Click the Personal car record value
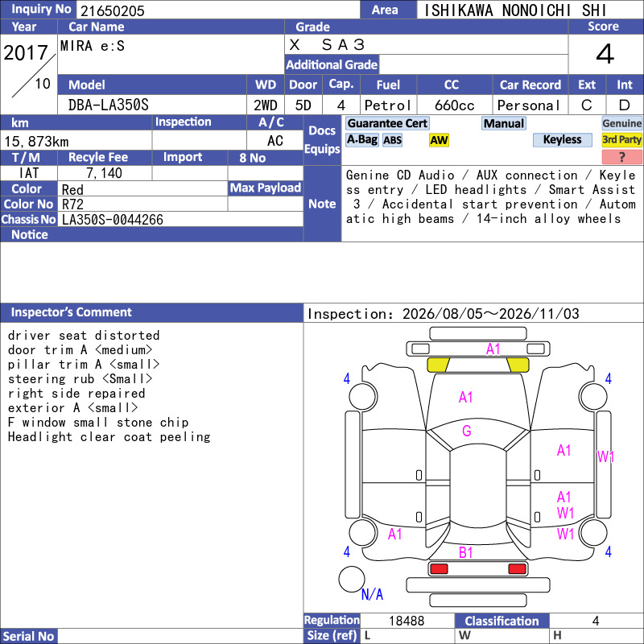This screenshot has height=644, width=644. (x=529, y=105)
